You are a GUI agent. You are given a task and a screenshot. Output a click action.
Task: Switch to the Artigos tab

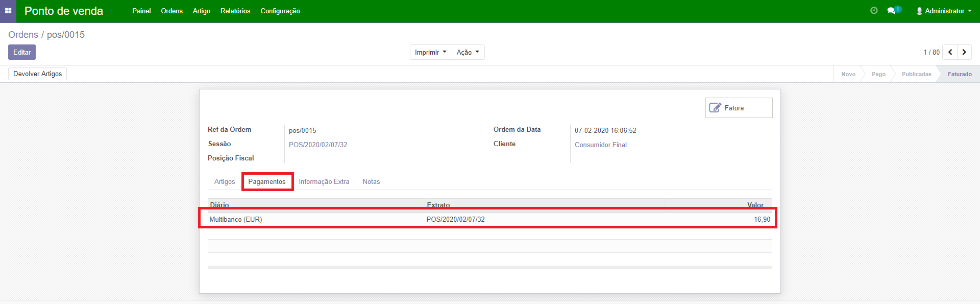pyautogui.click(x=225, y=181)
